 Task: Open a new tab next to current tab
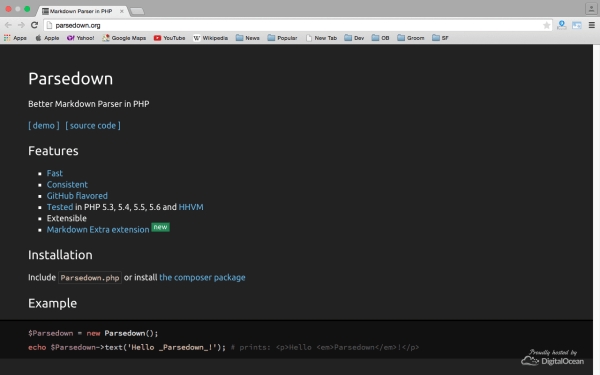tap(137, 11)
